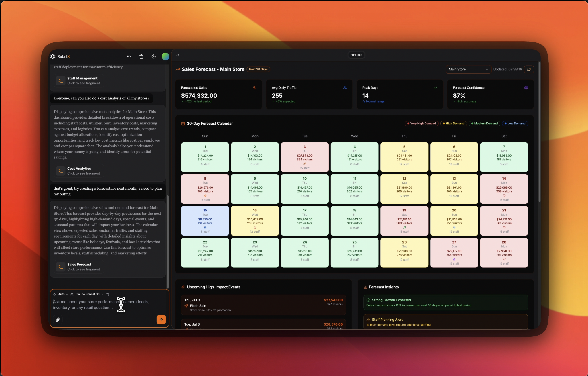The image size is (588, 376).
Task: Toggle the Low Demand legend filter
Action: pyautogui.click(x=515, y=124)
